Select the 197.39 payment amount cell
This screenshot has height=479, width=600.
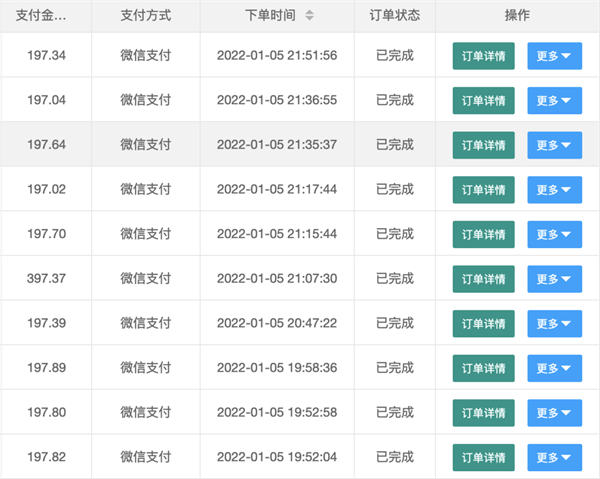(x=46, y=324)
